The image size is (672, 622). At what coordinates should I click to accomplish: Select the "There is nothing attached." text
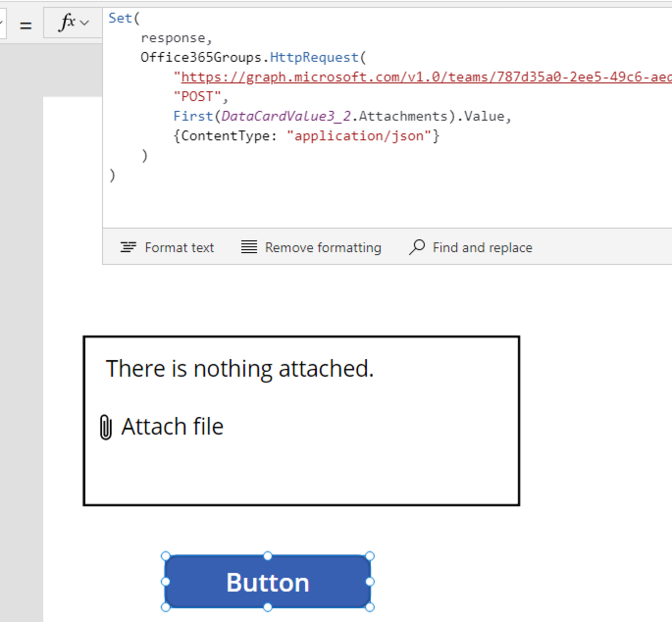[x=239, y=369]
